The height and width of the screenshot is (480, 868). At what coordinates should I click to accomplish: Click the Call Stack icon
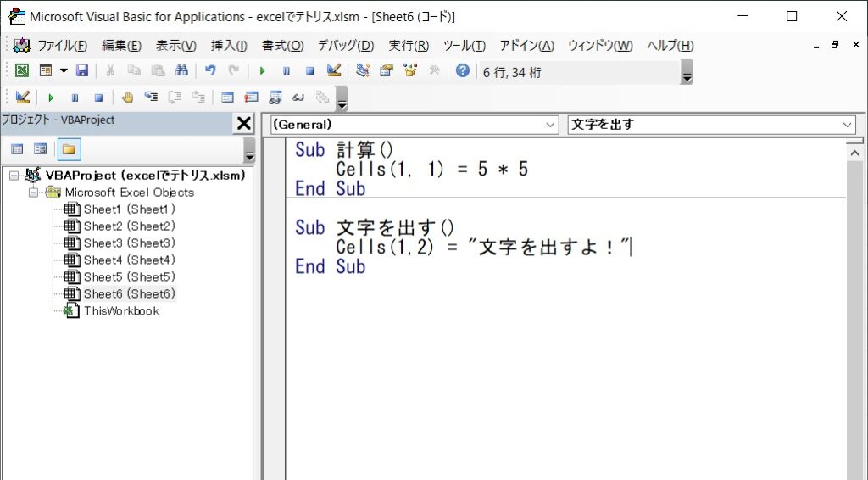[322, 98]
